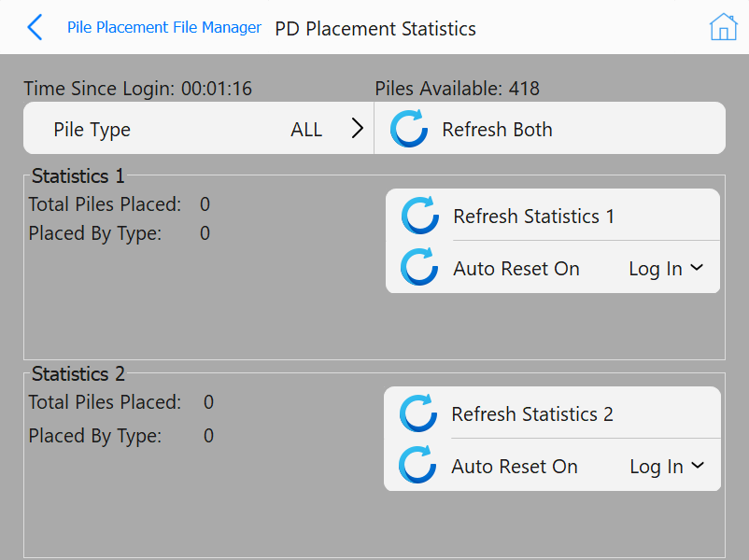Expand the Pile Type ALL chevron
This screenshot has width=749, height=560.
pyautogui.click(x=358, y=129)
